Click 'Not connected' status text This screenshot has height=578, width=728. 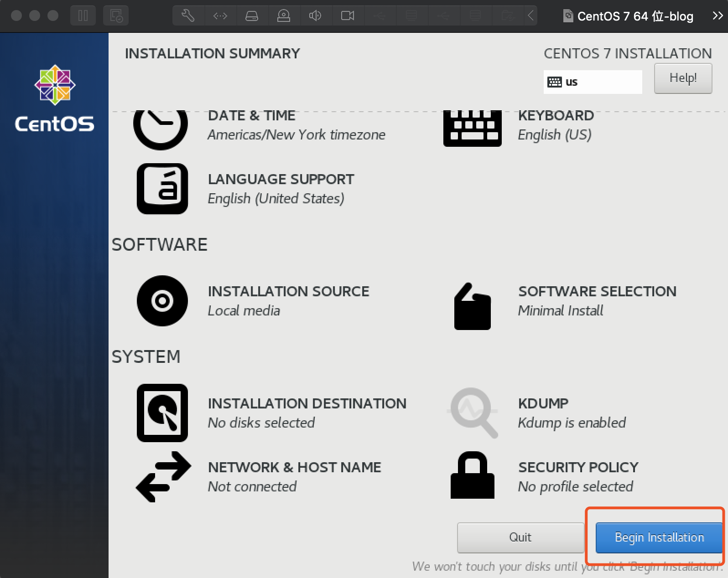(x=252, y=487)
